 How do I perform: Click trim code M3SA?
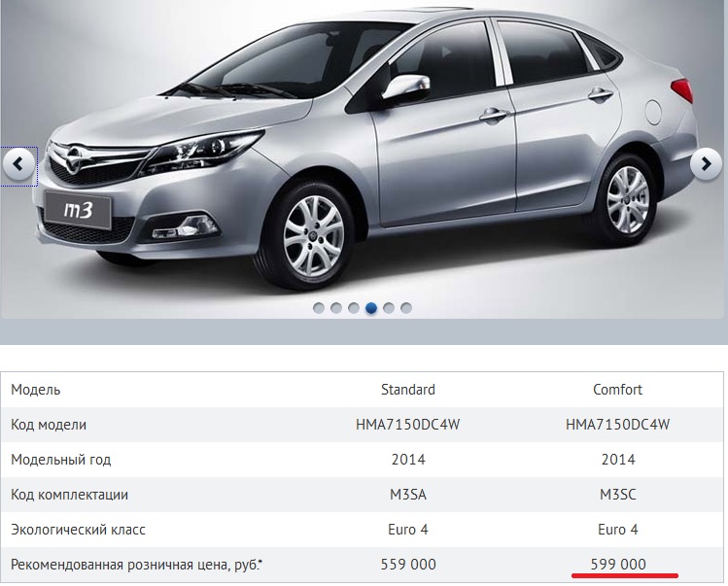pos(408,495)
